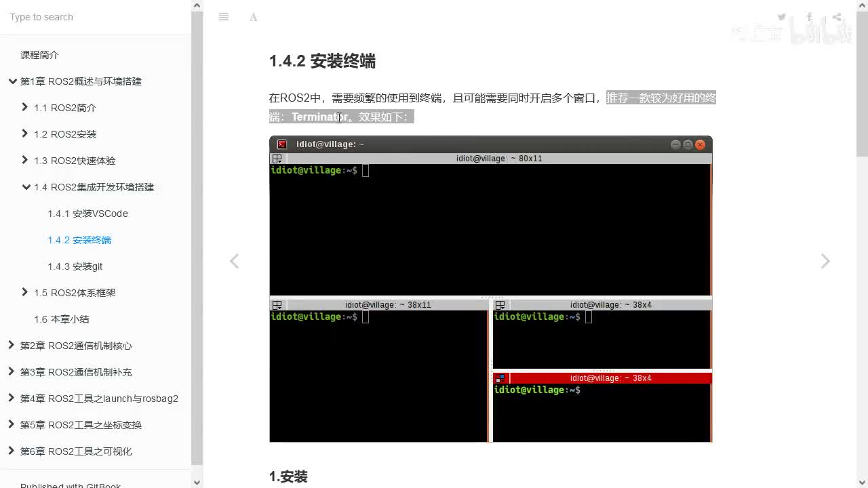868x488 pixels.
Task: Click the sidebar scrollbar up arrow
Action: pos(197,5)
